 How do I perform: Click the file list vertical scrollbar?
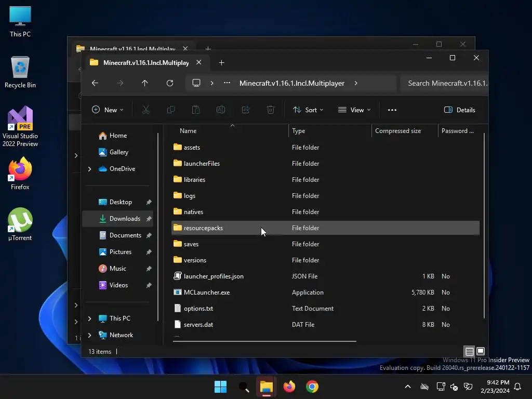tap(484, 225)
